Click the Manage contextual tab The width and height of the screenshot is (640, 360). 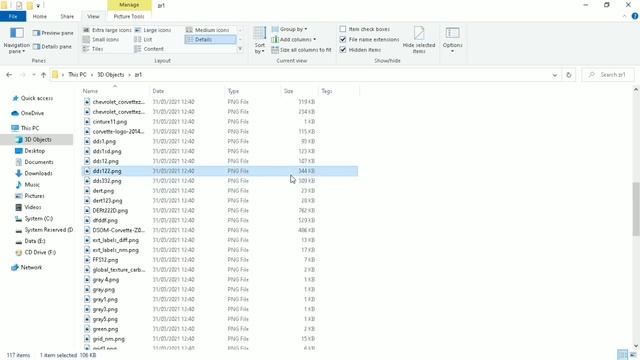coord(129,5)
